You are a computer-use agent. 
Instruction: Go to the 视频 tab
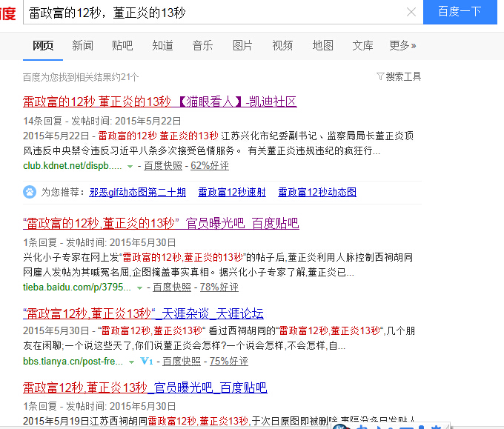(282, 46)
